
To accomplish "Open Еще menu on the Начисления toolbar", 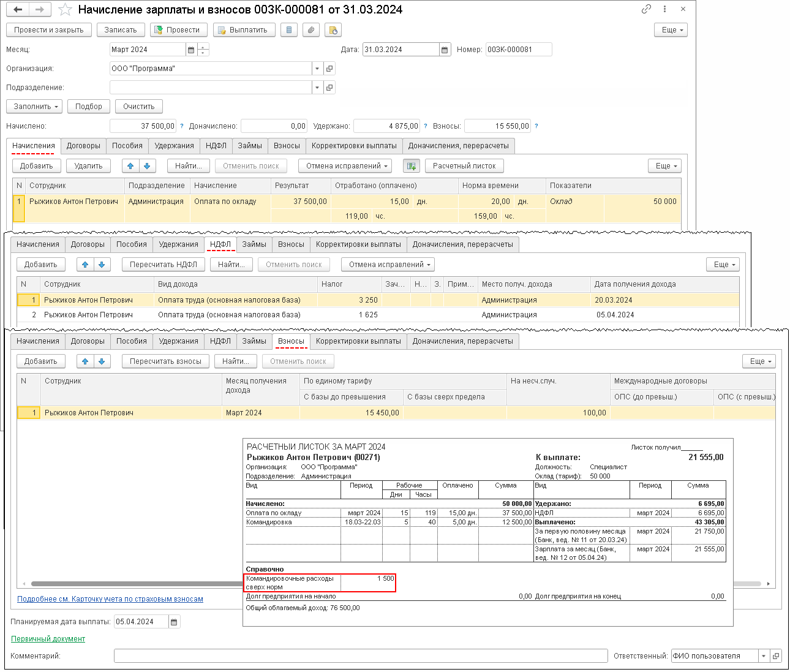I will pyautogui.click(x=664, y=166).
